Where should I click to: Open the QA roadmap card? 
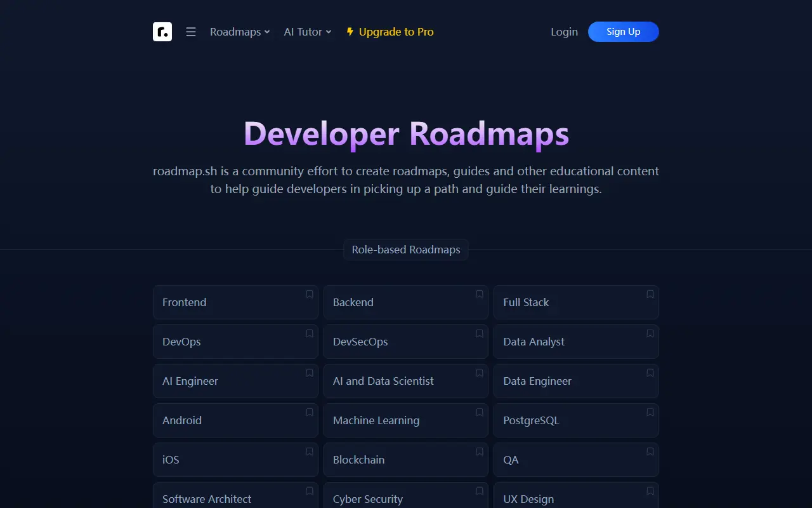(576, 460)
